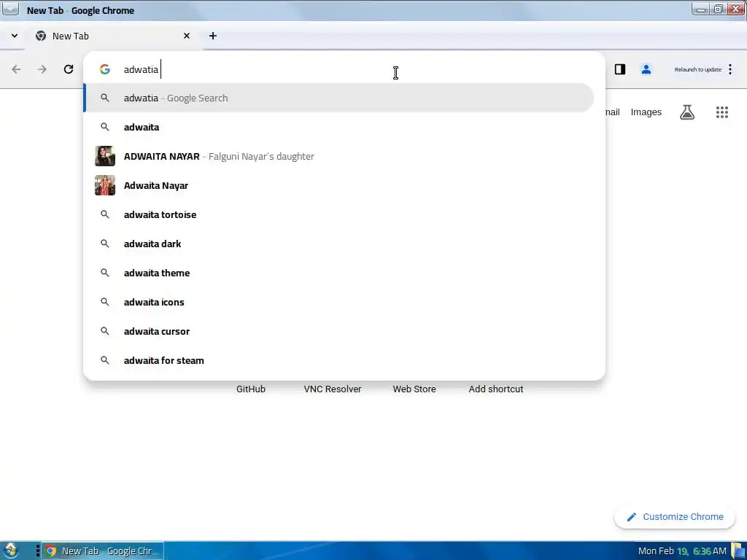Click Add shortcut
The width and height of the screenshot is (747, 560).
[496, 389]
